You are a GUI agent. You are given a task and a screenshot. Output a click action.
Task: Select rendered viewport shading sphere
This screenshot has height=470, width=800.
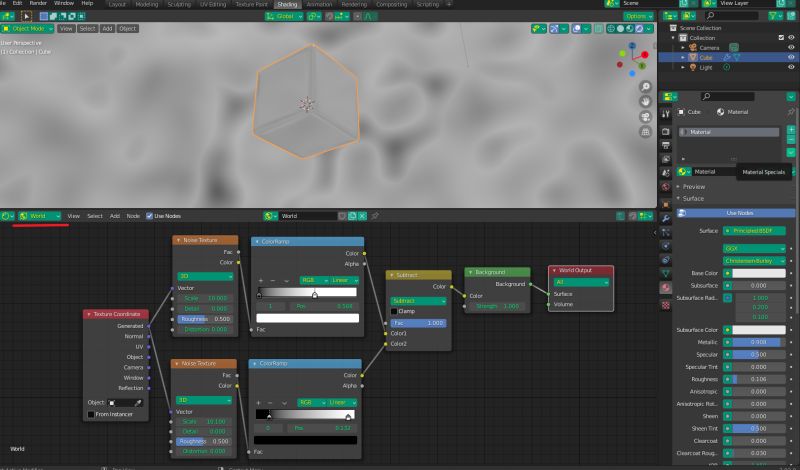(639, 29)
